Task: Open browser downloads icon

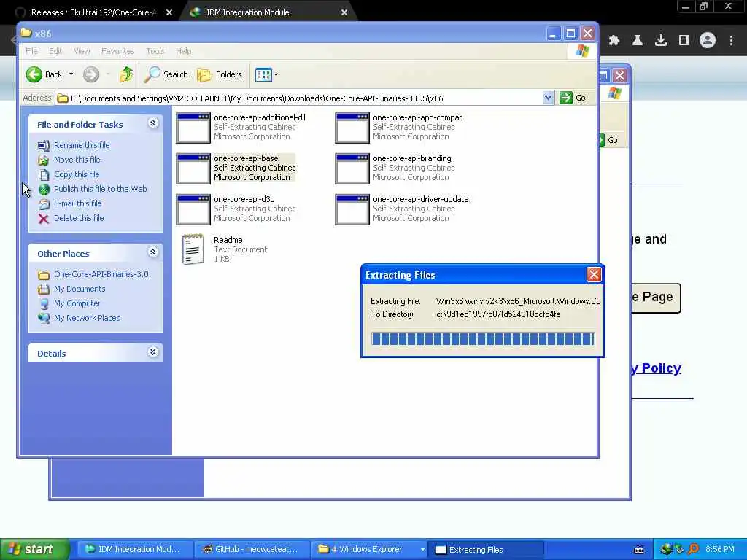Action: tap(661, 41)
